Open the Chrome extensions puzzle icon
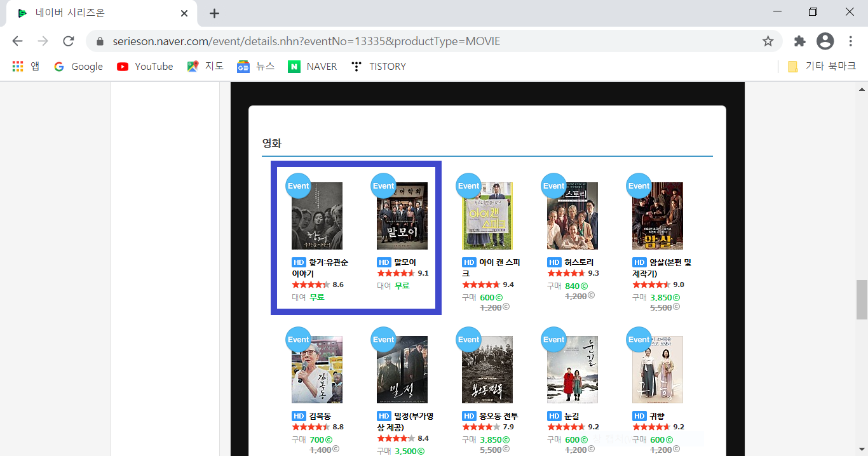 tap(800, 41)
